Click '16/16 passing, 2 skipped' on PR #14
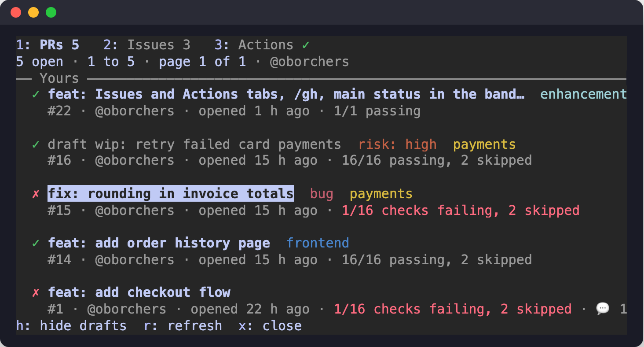Screen dimensions: 644x347 [x=437, y=260]
